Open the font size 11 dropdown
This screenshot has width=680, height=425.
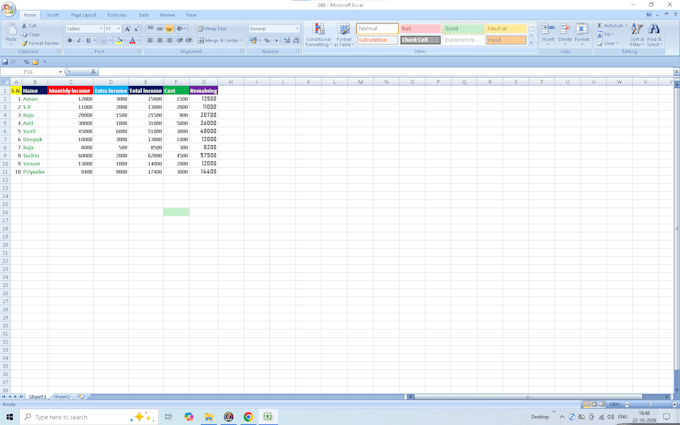pyautogui.click(x=119, y=29)
